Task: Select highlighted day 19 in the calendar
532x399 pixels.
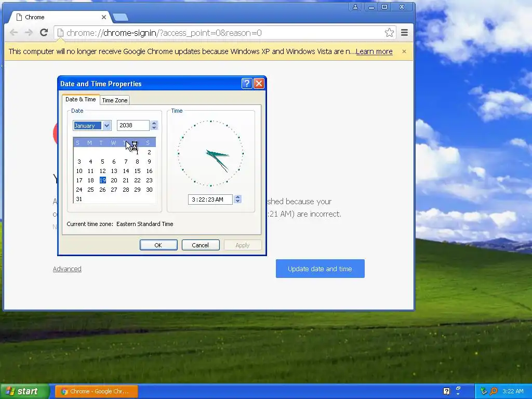Action: (x=102, y=180)
